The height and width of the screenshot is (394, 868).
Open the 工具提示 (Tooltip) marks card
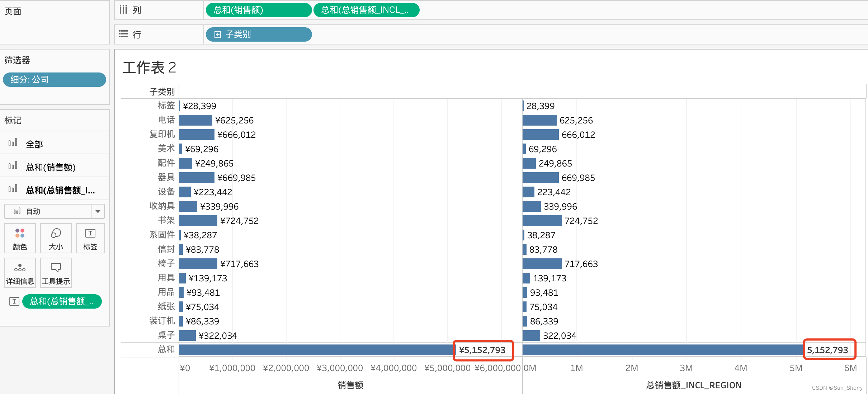[56, 273]
